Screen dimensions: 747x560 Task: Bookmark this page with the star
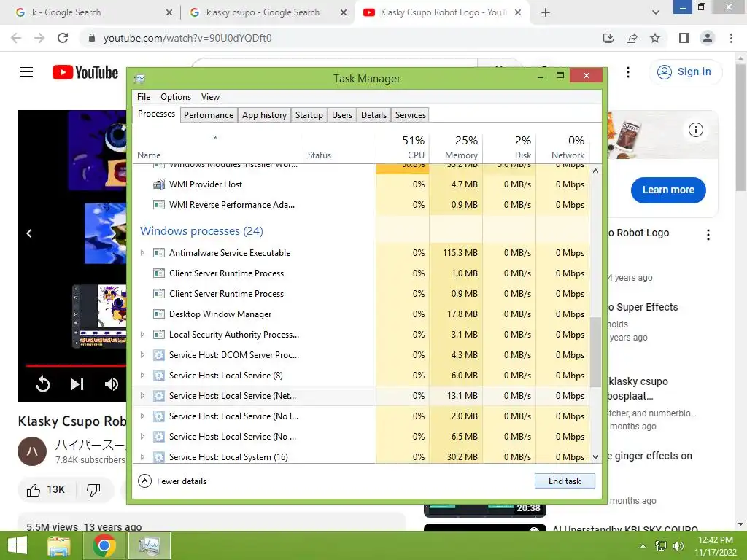tap(655, 38)
